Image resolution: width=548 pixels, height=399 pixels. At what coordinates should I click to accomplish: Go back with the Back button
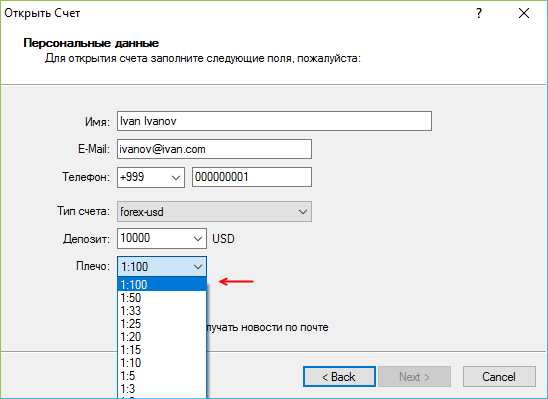(339, 377)
